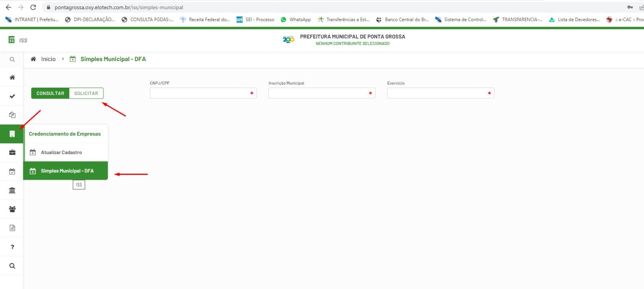Screen dimensions: 644x289
Task: Focus the Inscrição Municipal field
Action: pyautogui.click(x=318, y=93)
